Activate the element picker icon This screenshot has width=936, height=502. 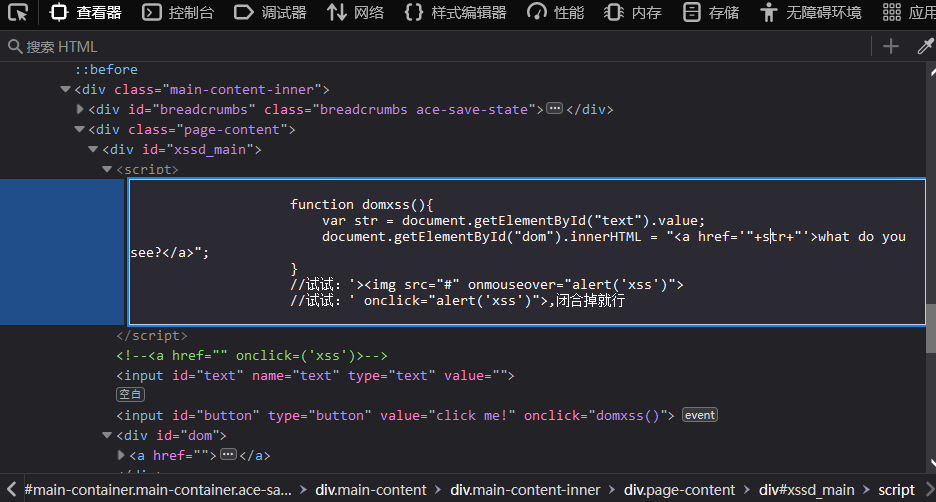coord(18,13)
